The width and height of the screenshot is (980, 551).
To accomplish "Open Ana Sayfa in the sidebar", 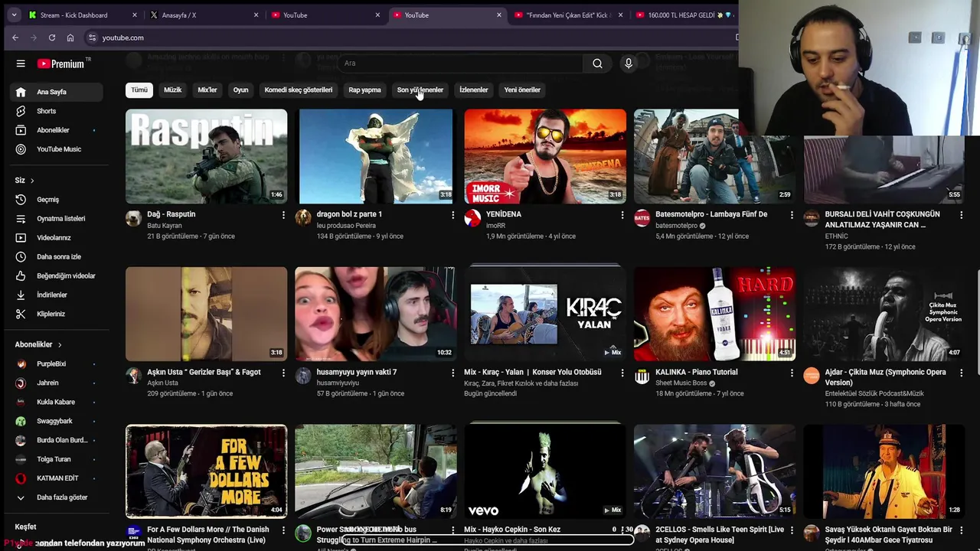I will click(x=57, y=92).
